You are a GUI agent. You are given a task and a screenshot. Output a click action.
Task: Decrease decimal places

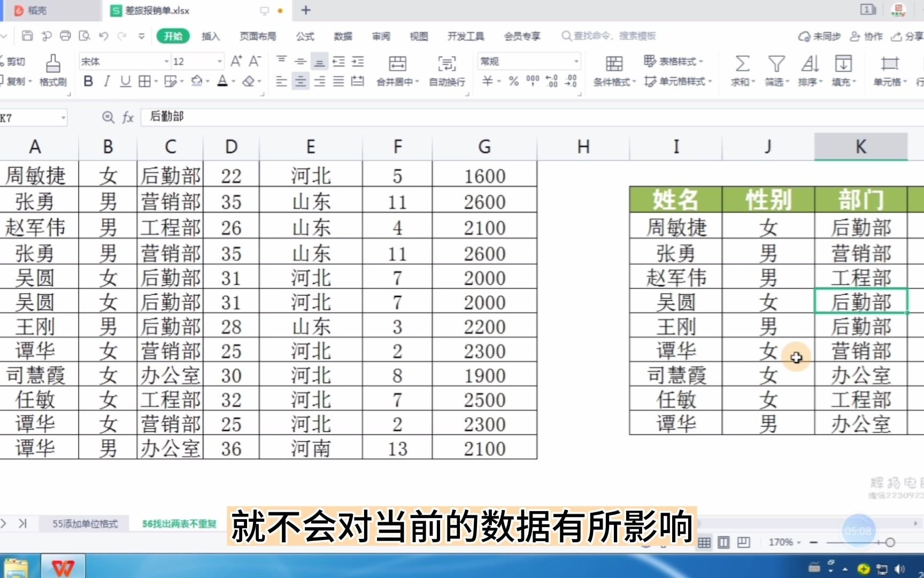coord(571,81)
